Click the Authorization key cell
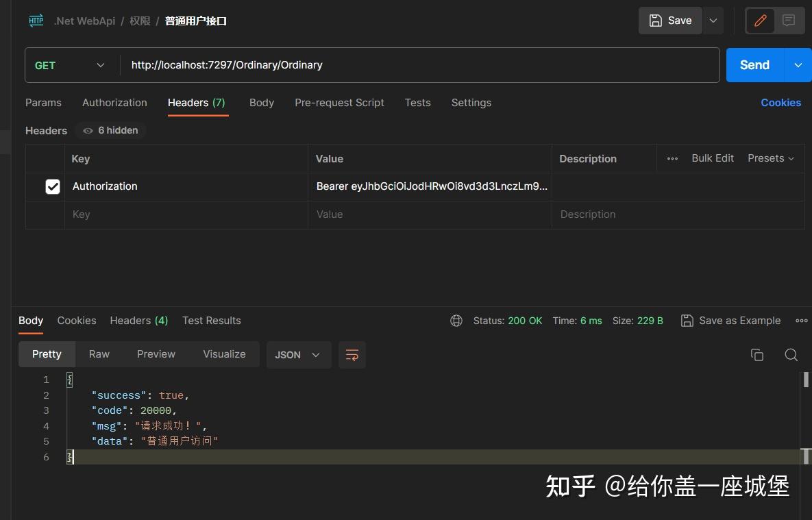The image size is (812, 520). [x=186, y=186]
